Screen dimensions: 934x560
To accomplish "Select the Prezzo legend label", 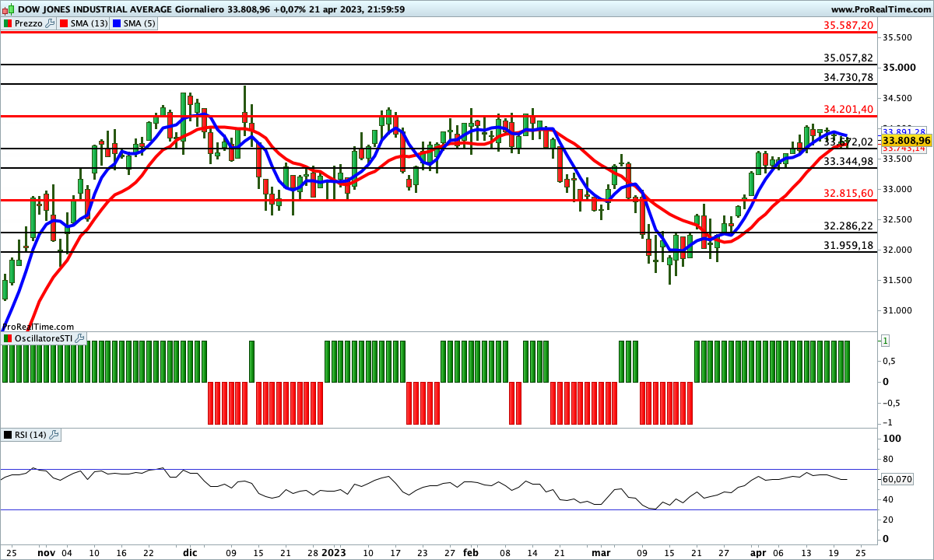I will tap(29, 23).
